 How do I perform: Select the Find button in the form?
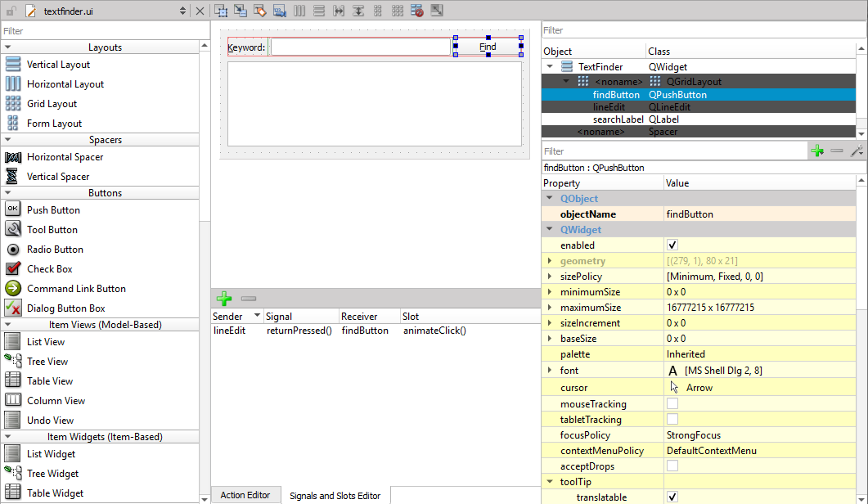coord(487,47)
